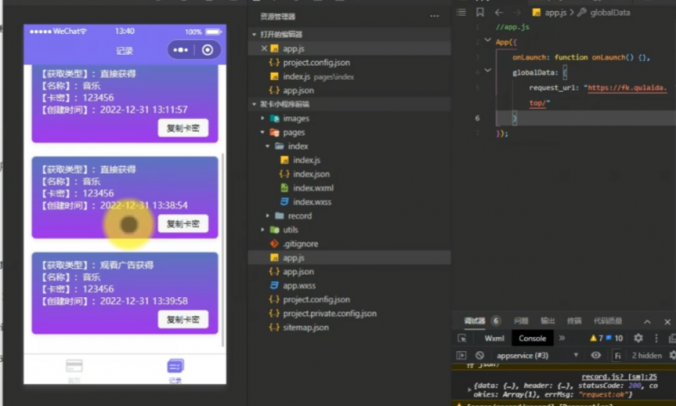
Task: Toggle the console sidebar panel icon
Action: point(462,355)
